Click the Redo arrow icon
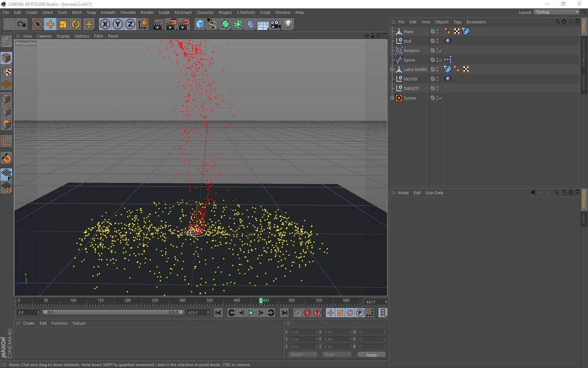588x368 pixels. (x=22, y=24)
